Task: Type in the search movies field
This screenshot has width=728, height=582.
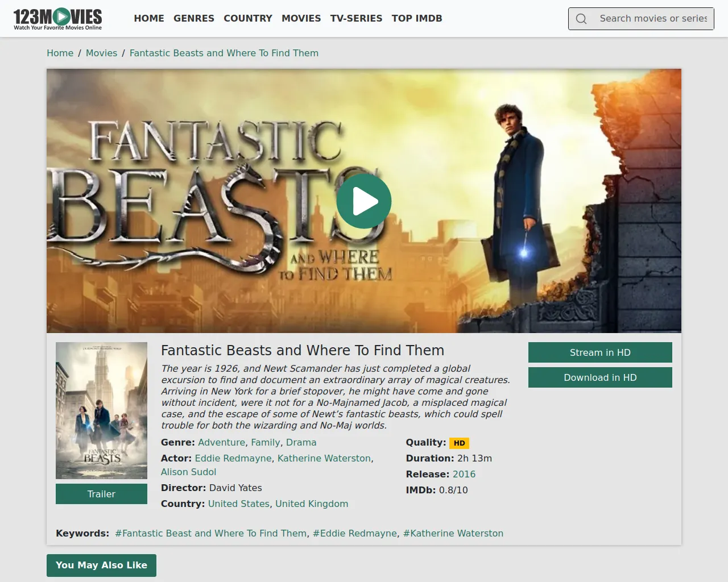Action: point(653,19)
